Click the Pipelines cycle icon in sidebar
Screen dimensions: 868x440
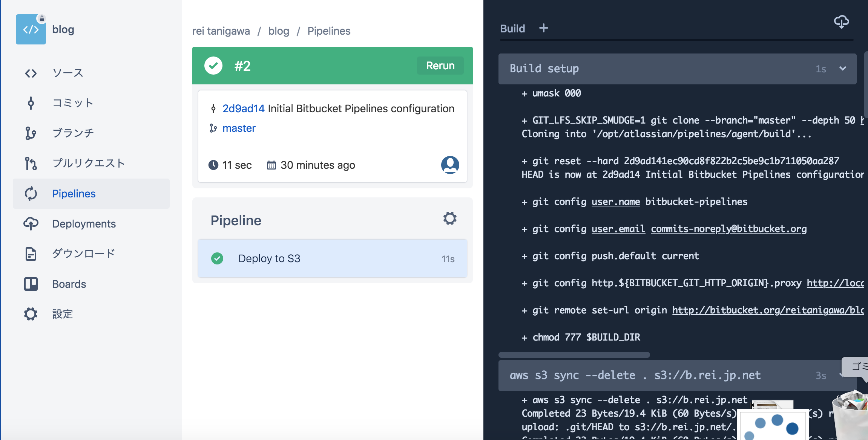pos(31,194)
